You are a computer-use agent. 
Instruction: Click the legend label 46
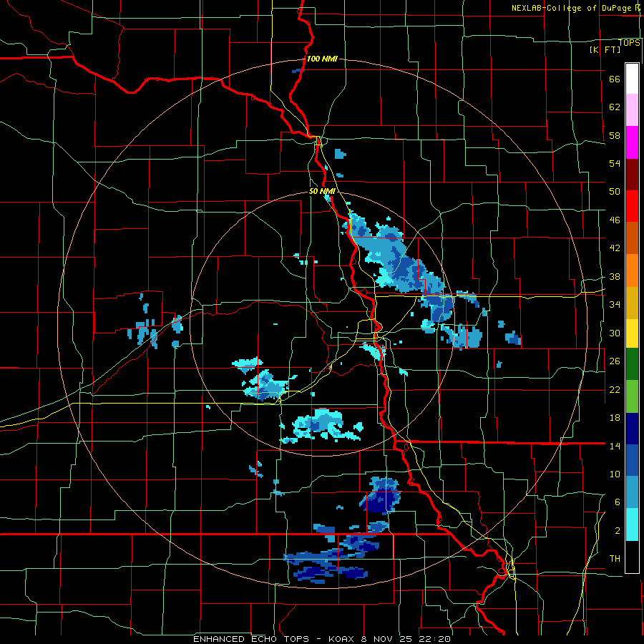(x=615, y=220)
